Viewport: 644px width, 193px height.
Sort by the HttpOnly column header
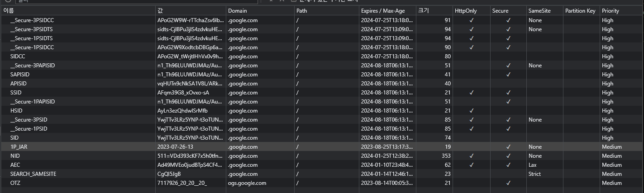coord(472,11)
